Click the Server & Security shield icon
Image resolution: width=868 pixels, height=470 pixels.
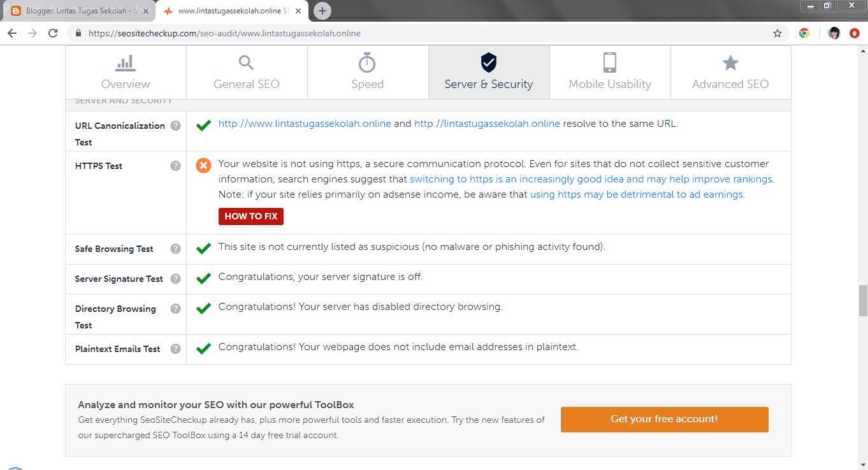coord(488,62)
